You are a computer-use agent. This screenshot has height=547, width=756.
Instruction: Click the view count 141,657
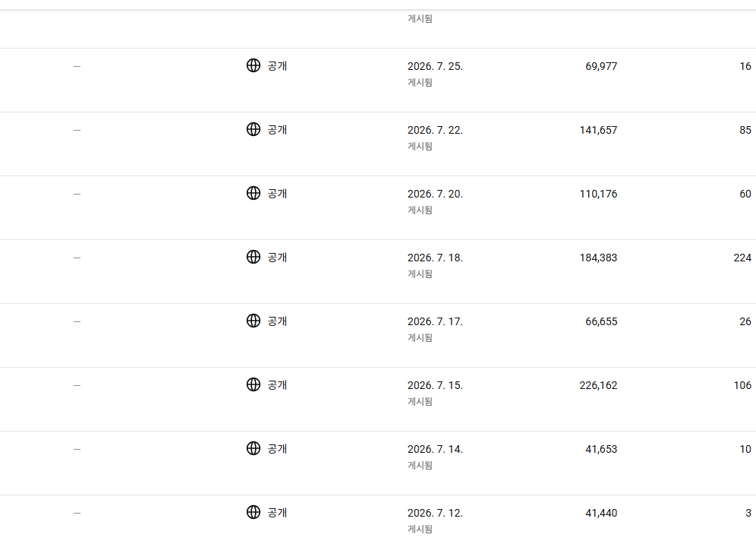[x=598, y=131]
